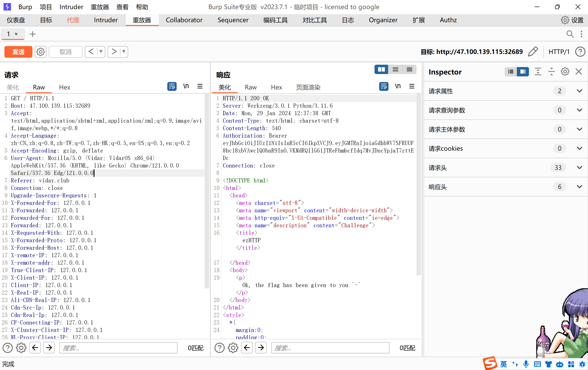Open next history dropdown arrow

(x=124, y=52)
